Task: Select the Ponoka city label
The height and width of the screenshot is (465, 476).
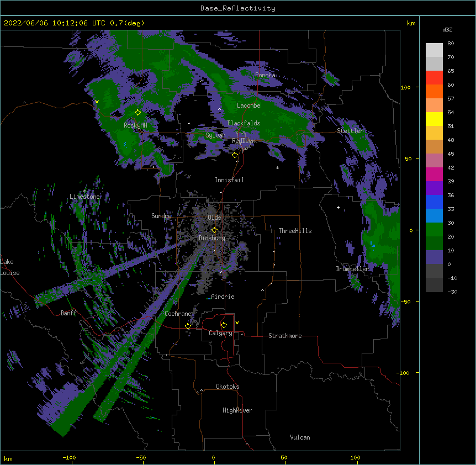Action: 265,75
